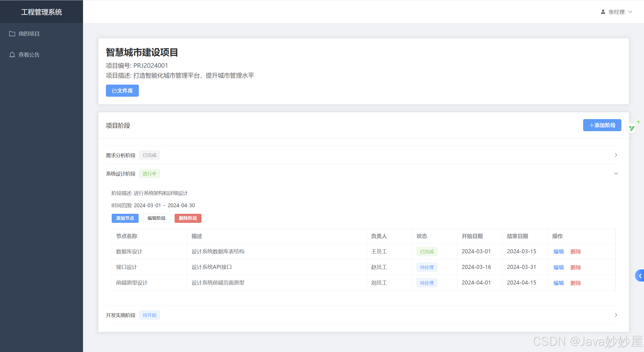This screenshot has width=644, height=352.
Task: Edit the 前端原型设计 node row
Action: pyautogui.click(x=558, y=283)
